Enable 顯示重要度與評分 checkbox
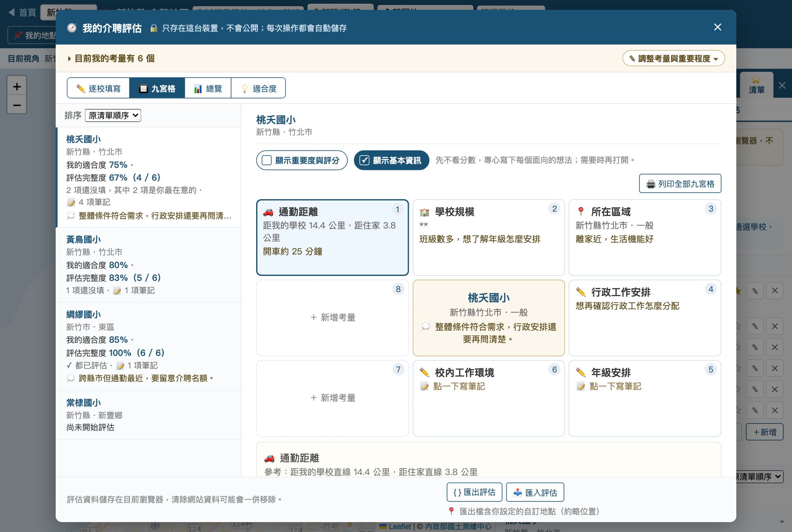Viewport: 792px width, 532px height. click(267, 160)
